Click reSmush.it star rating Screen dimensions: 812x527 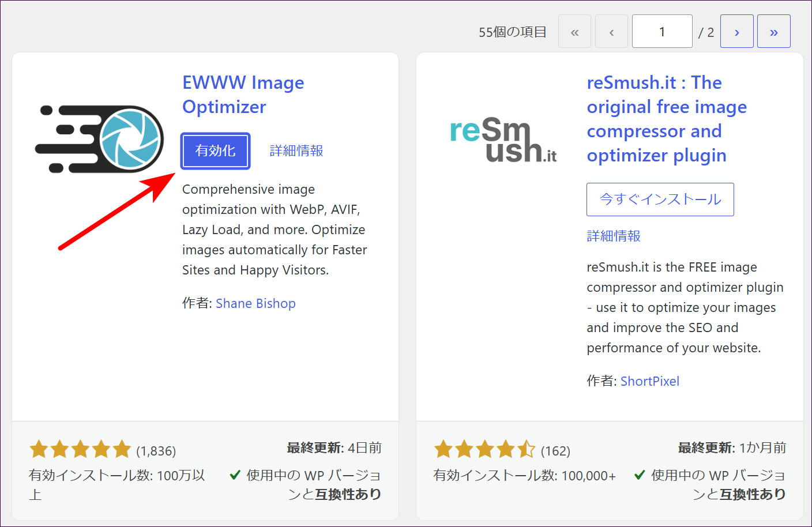tap(485, 449)
